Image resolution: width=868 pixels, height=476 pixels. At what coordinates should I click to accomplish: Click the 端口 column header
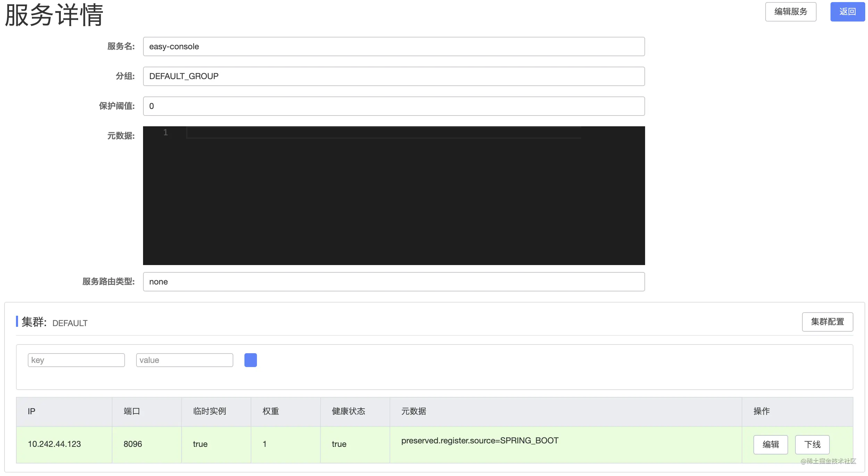click(x=132, y=411)
